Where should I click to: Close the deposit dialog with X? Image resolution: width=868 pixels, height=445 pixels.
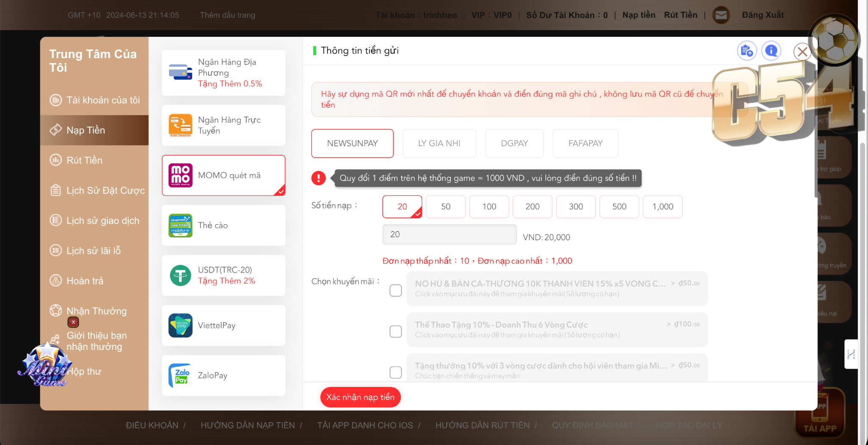pyautogui.click(x=802, y=52)
